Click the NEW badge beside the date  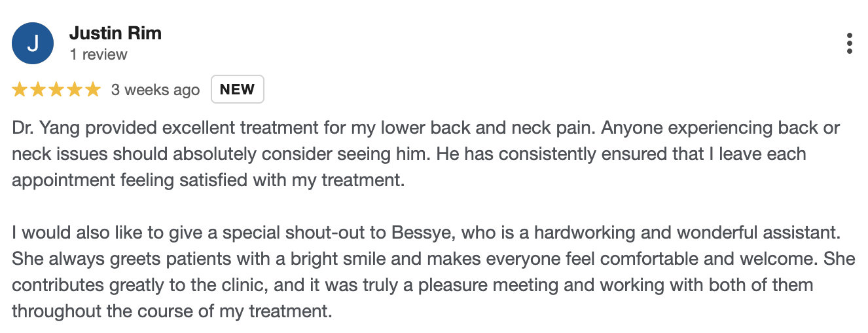point(237,90)
